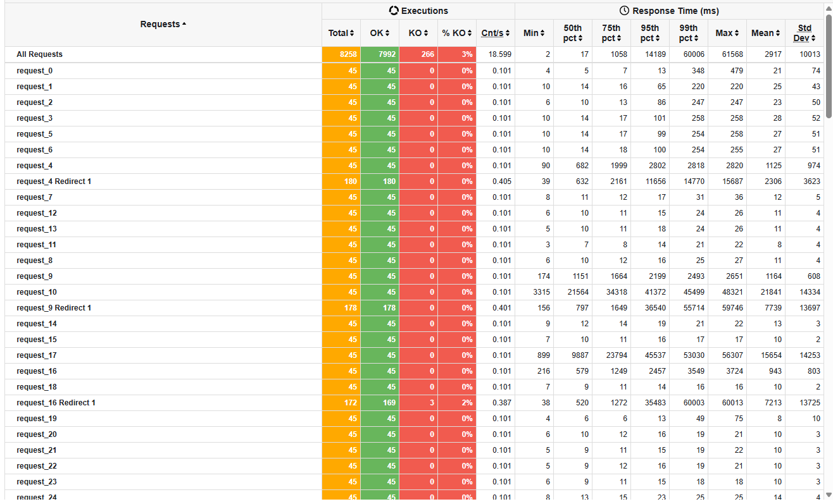The image size is (833, 504).
Task: Sort by 75th pct column
Action: 611,33
